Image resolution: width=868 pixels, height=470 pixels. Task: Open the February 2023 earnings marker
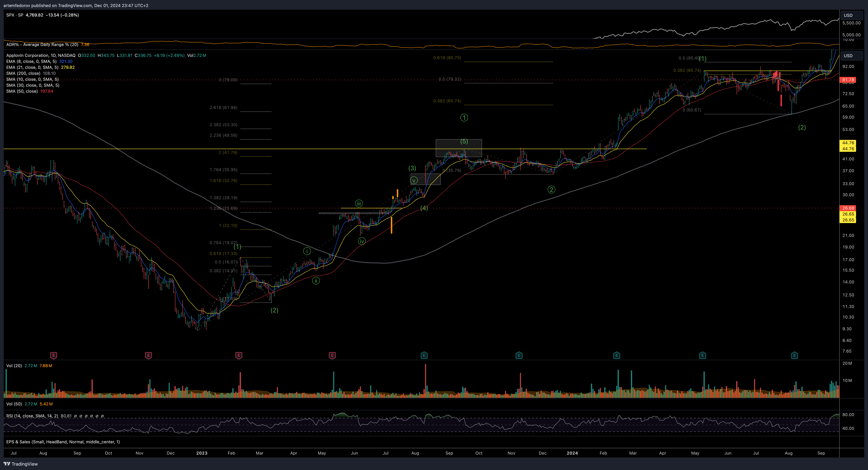[x=238, y=355]
